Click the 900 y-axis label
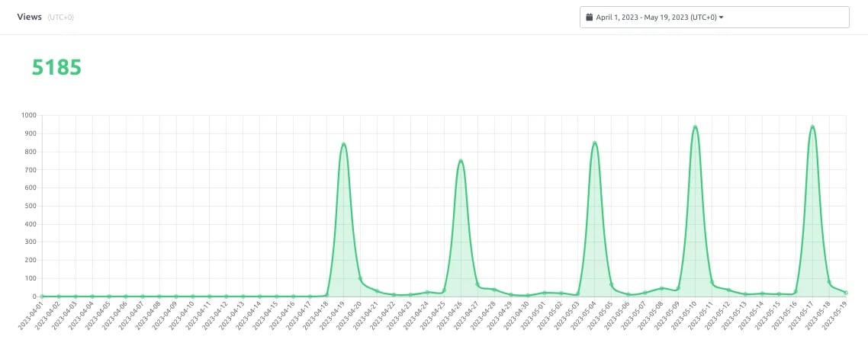The height and width of the screenshot is (356, 868). 31,133
